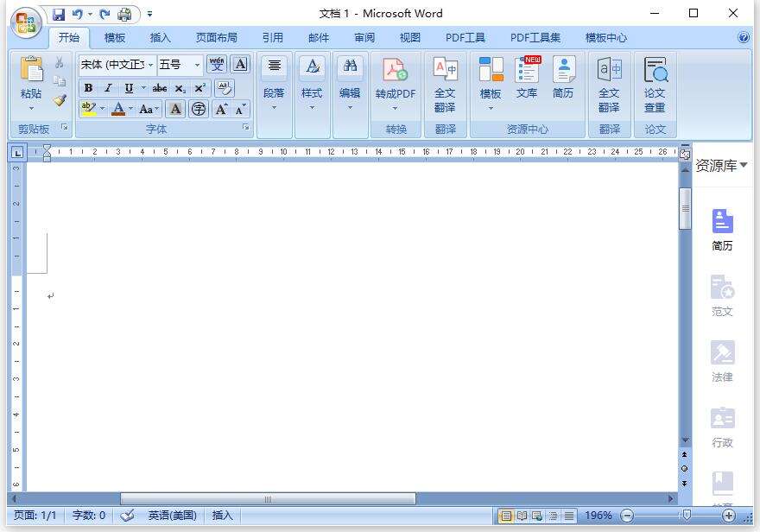The image size is (760, 532).
Task: Click the Office button logo
Action: tap(26, 22)
